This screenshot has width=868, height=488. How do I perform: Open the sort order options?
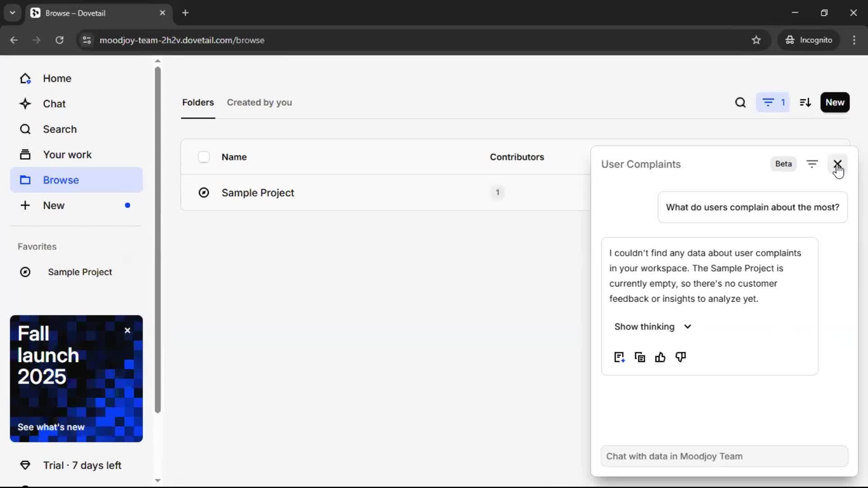(805, 103)
